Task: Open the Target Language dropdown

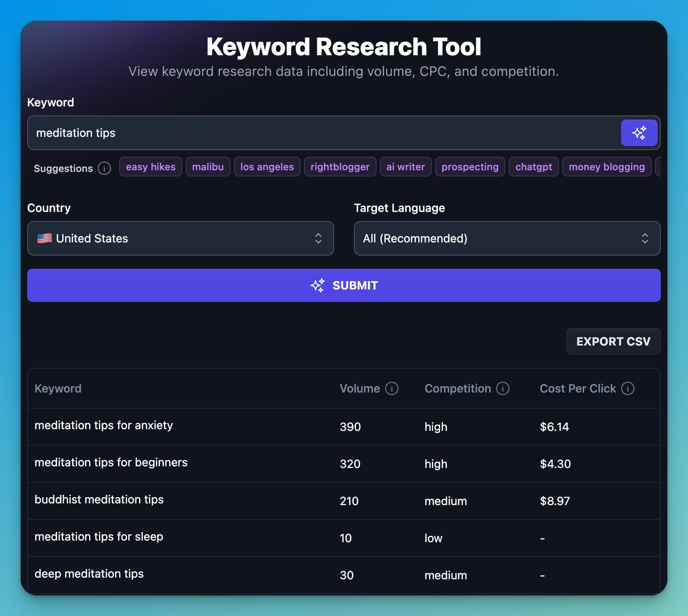Action: tap(507, 238)
